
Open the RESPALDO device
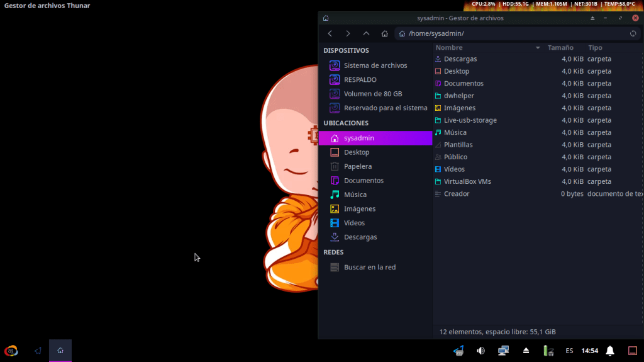tap(360, 80)
